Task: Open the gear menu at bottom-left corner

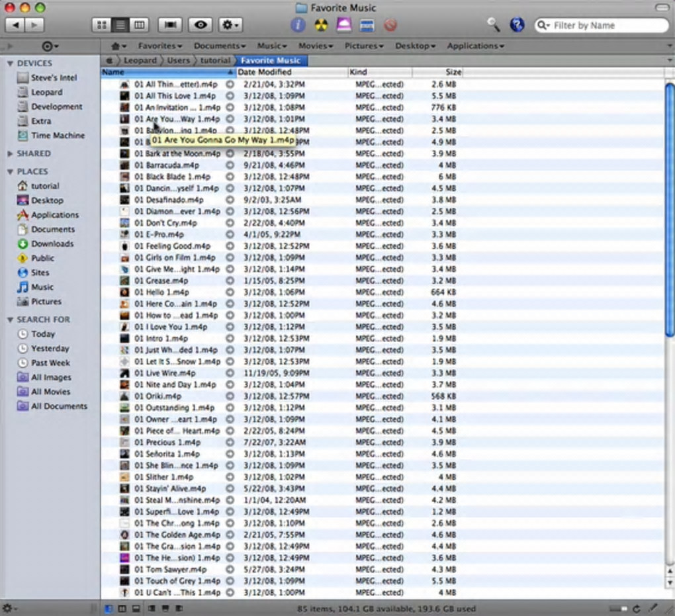Action: pos(9,608)
